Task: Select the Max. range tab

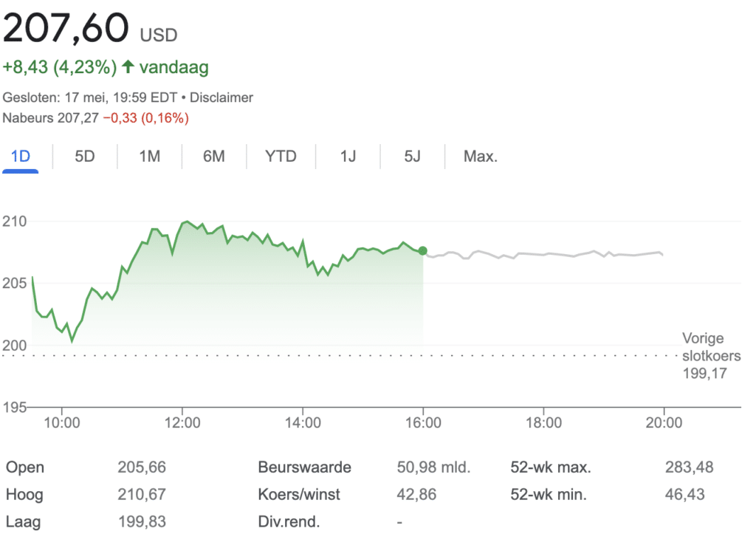Action: click(x=481, y=157)
